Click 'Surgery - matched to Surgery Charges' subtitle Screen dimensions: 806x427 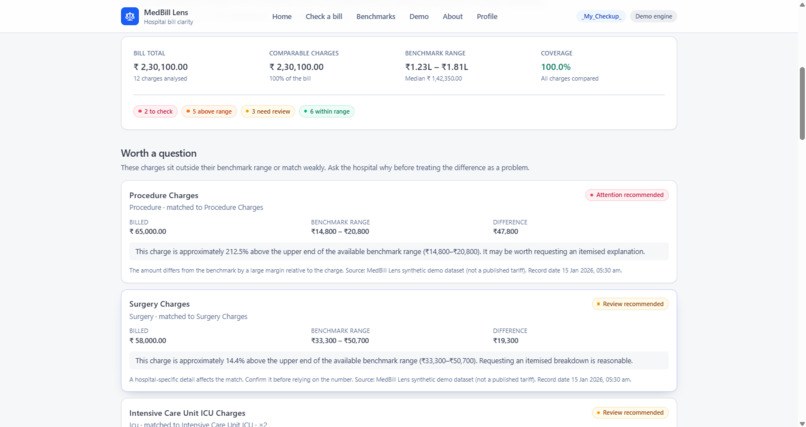[x=188, y=317]
